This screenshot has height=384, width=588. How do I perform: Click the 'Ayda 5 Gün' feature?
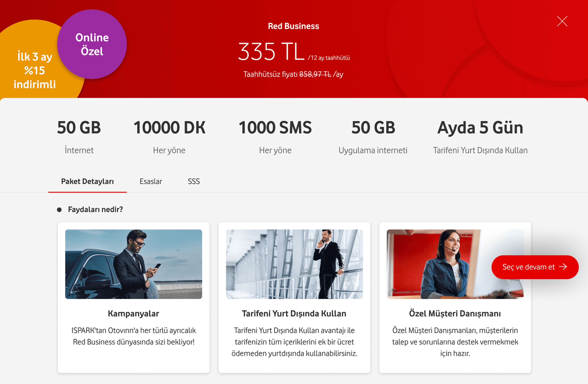[480, 128]
